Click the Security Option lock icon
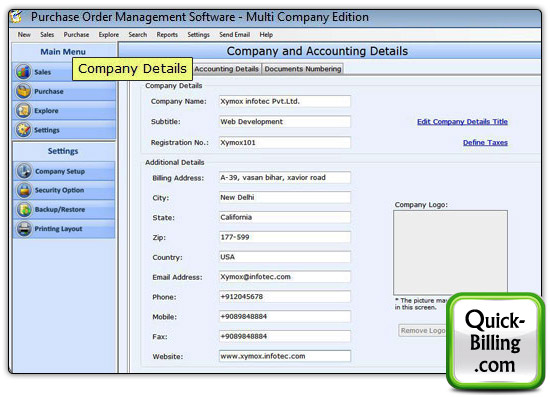Screen dimensions: 550x397 (x=24, y=190)
